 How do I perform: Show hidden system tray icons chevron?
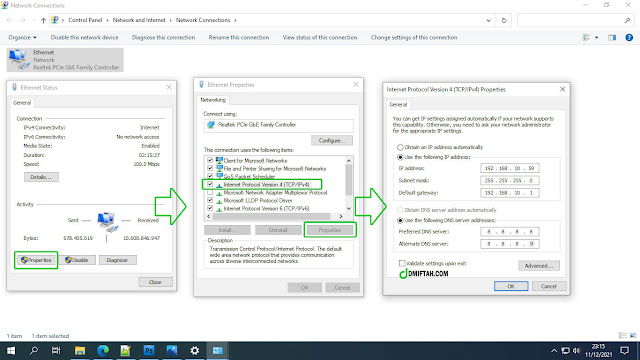(553, 351)
